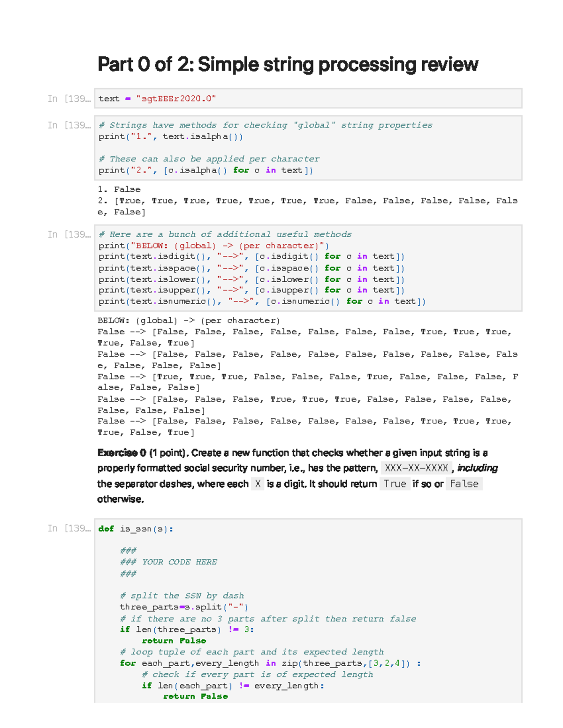The height and width of the screenshot is (728, 563).
Task: Select the In prompt beside the is_ssn cell
Action: (x=69, y=528)
